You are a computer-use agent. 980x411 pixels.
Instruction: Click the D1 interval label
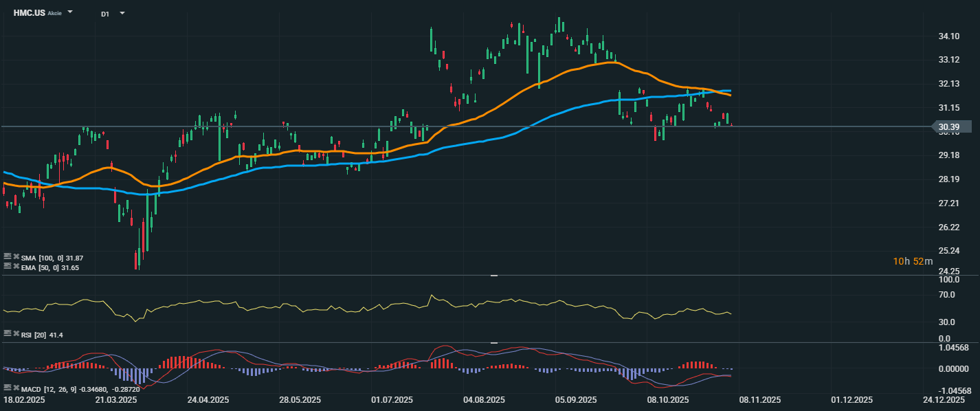click(105, 14)
